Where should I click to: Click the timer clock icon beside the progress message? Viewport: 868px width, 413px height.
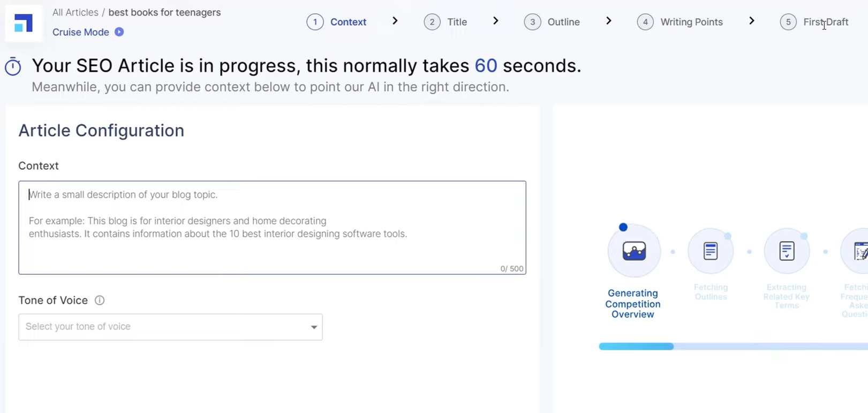click(x=13, y=65)
